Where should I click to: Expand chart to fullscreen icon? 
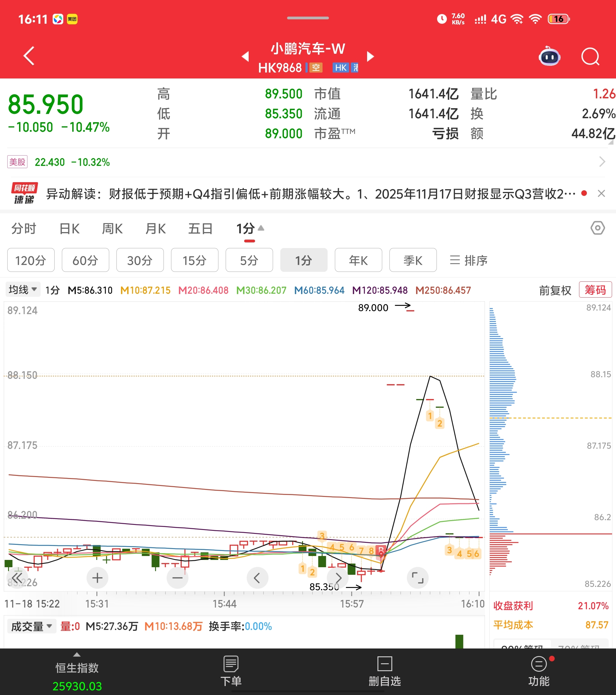click(417, 578)
